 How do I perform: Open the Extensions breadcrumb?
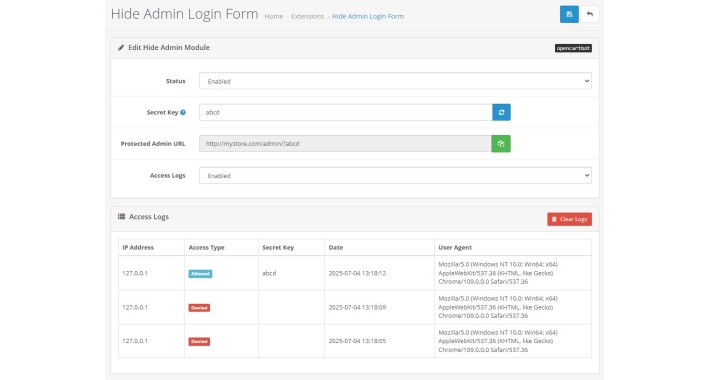coord(307,16)
